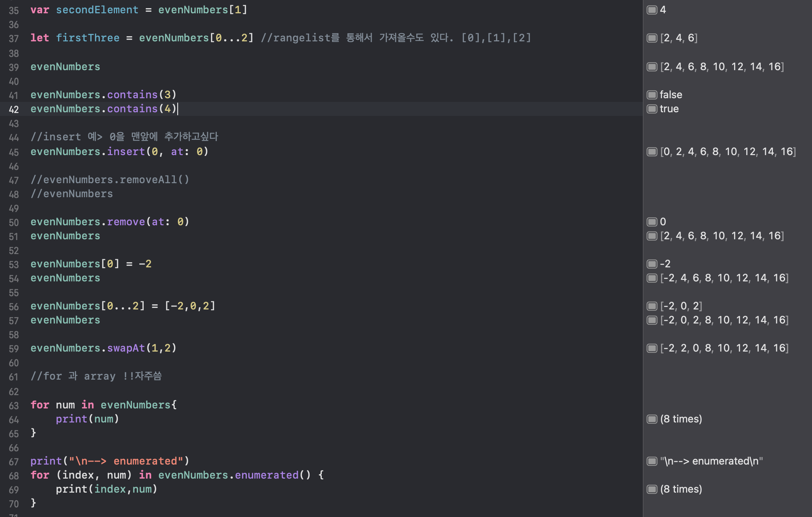The width and height of the screenshot is (812, 517).
Task: Show result of first (8 times) loop
Action: pyautogui.click(x=652, y=419)
